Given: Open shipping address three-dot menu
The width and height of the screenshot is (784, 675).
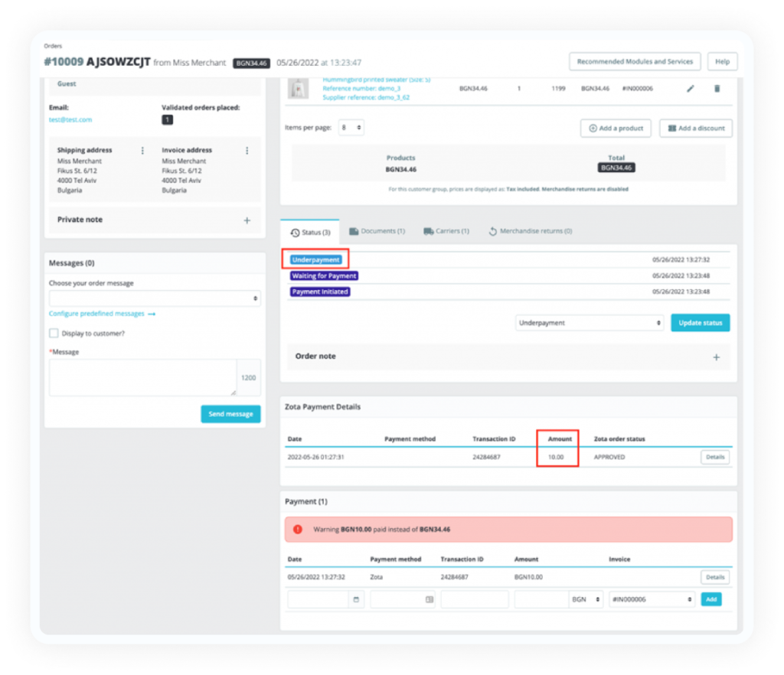Looking at the screenshot, I should tap(142, 151).
